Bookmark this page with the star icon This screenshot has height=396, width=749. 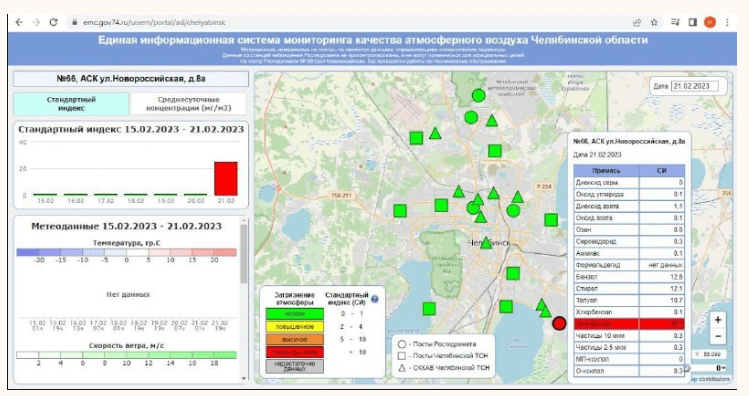654,22
